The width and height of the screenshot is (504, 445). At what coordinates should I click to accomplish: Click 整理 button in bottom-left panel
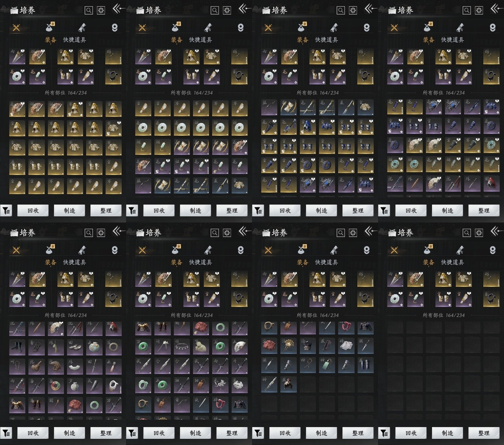click(x=106, y=433)
